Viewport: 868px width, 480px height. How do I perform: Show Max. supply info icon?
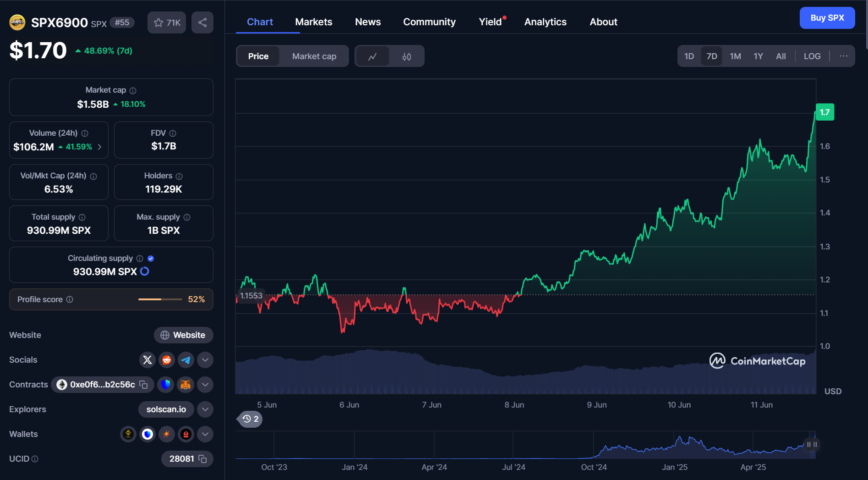click(x=187, y=217)
